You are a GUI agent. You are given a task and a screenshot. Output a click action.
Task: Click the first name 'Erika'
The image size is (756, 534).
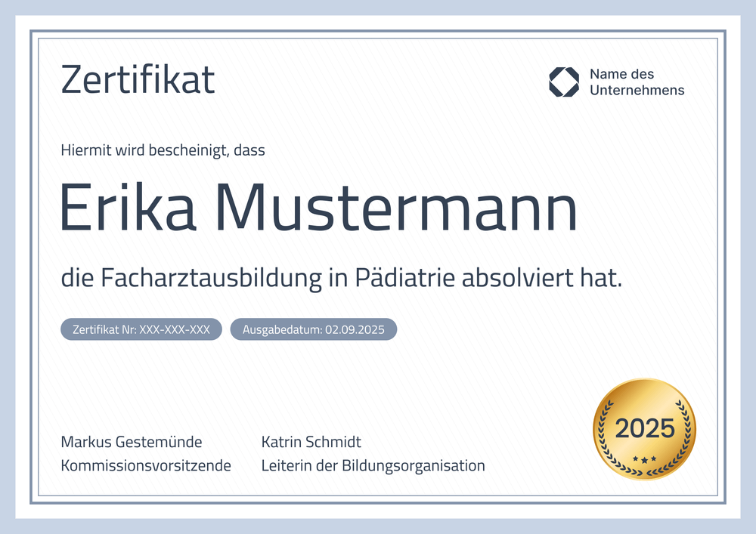(x=128, y=208)
